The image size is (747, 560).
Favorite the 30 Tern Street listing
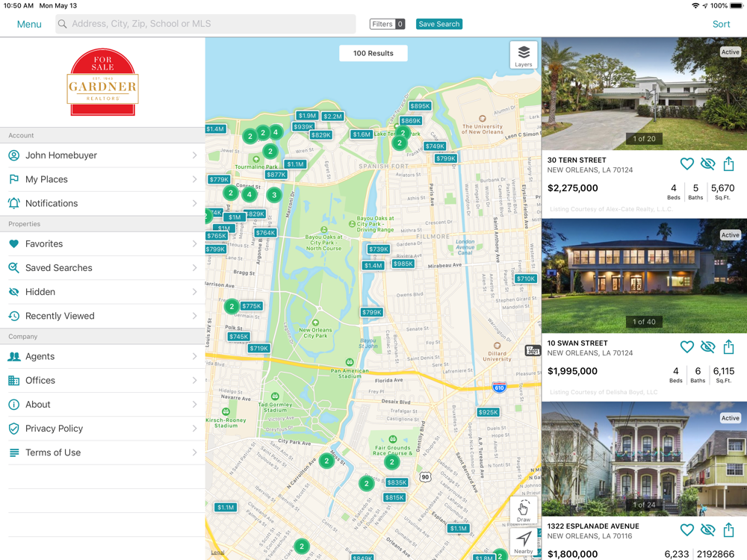pos(686,164)
